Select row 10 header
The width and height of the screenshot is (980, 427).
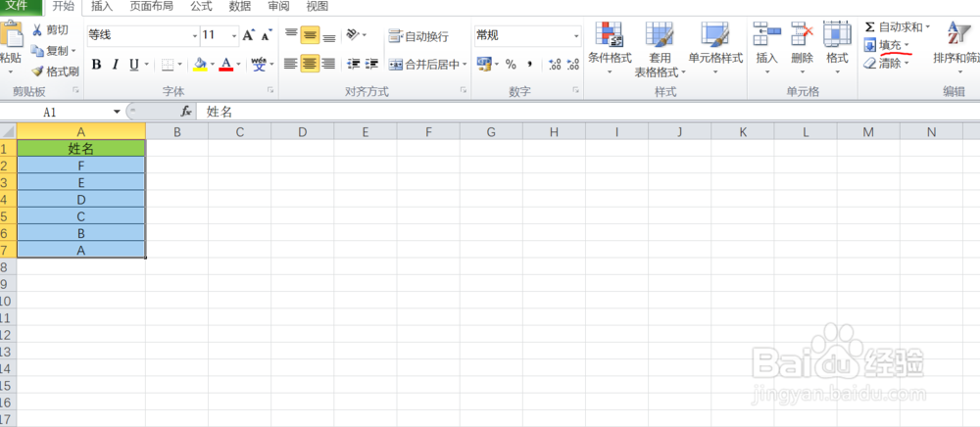tap(8, 301)
